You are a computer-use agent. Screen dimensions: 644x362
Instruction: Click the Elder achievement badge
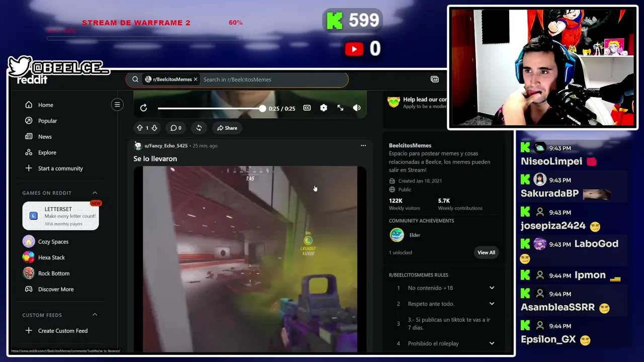point(397,235)
